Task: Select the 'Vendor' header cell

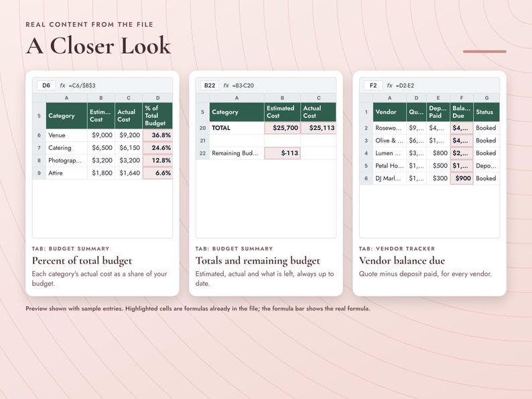Action: point(389,112)
